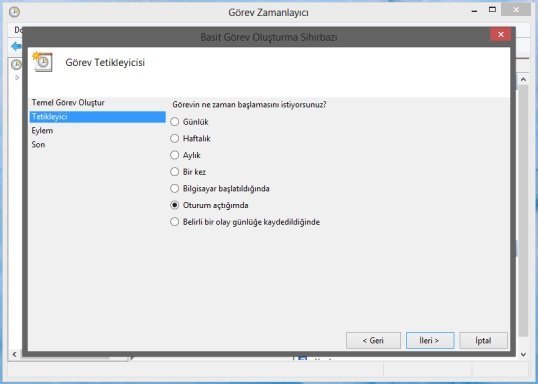The height and width of the screenshot is (384, 538).
Task: Click the scroll down arrow in Görev Zamanlayıcı
Action: (523, 354)
